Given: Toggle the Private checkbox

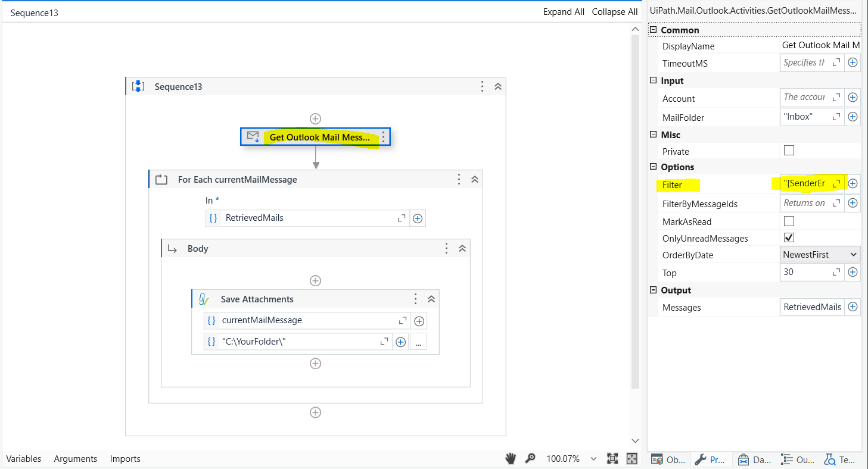Looking at the screenshot, I should click(x=789, y=151).
